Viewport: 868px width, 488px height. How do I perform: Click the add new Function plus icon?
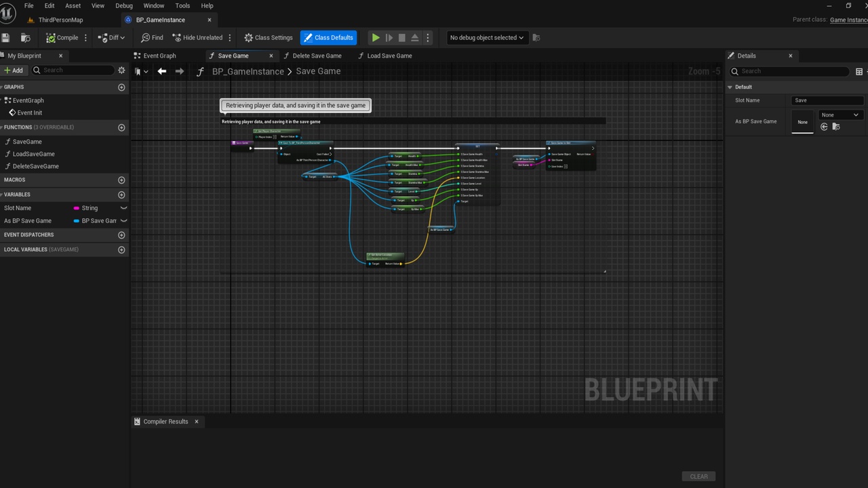(x=121, y=127)
